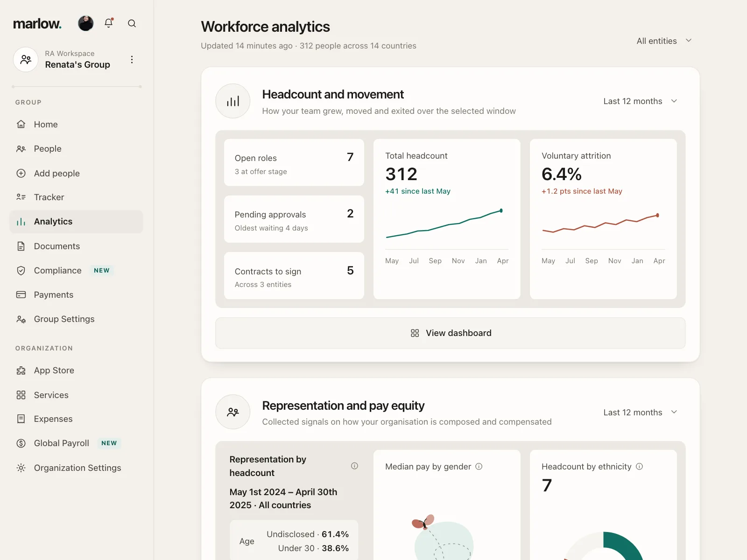Click the Group Settings icon
This screenshot has width=747, height=560.
(21, 319)
